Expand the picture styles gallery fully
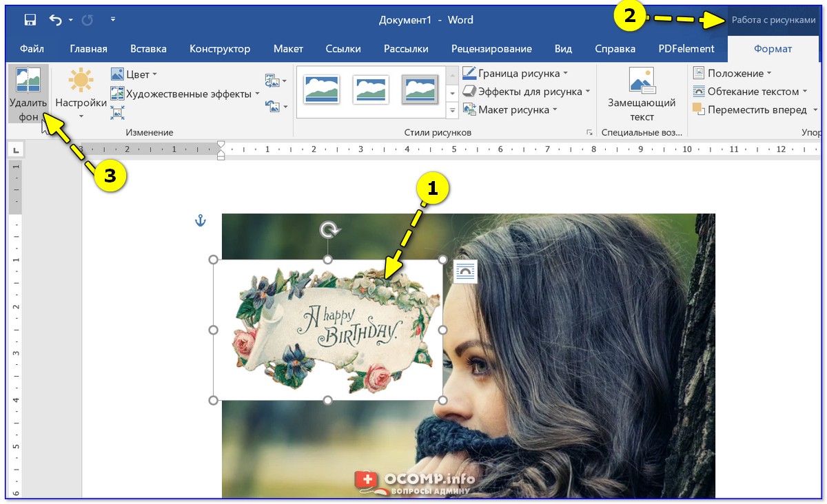 pyautogui.click(x=453, y=109)
